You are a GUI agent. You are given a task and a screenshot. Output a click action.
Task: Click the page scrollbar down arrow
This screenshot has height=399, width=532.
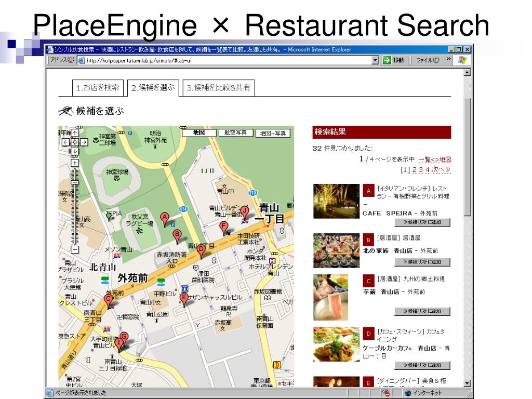coord(467,383)
